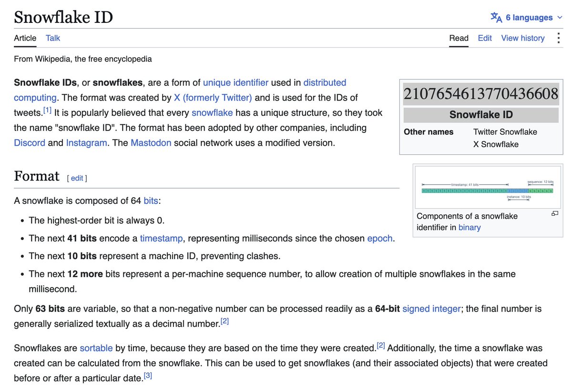Follow the 'snowflake' link in the intro

(212, 113)
